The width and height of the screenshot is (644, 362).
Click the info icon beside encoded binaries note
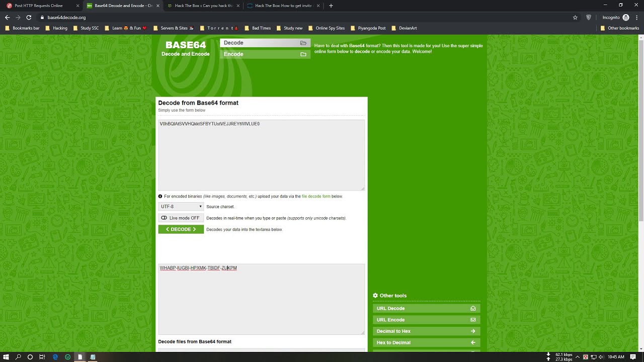click(x=160, y=197)
